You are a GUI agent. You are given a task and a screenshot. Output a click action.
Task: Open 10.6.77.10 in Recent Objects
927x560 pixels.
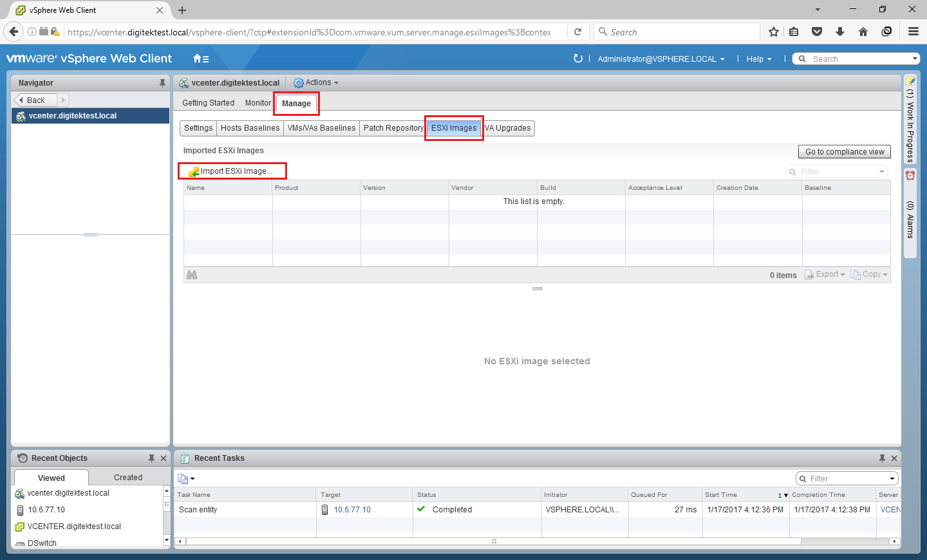pyautogui.click(x=46, y=510)
